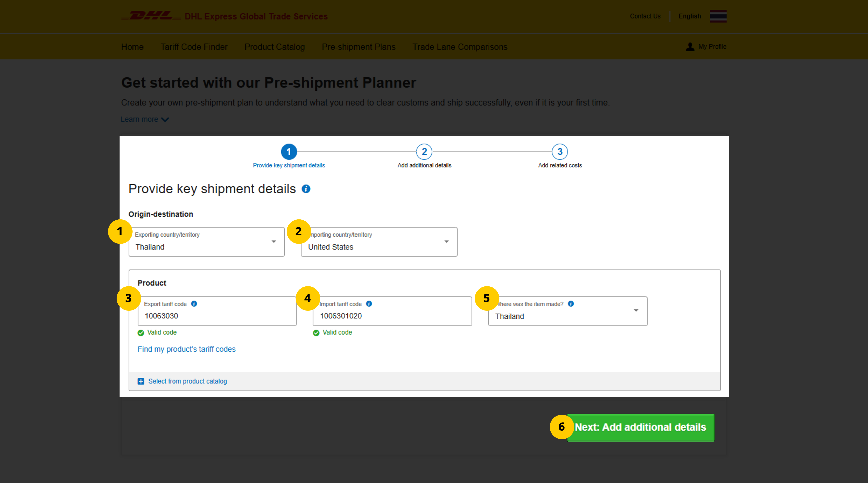868x483 pixels.
Task: Click the green Valid code checkmark under Import tariff
Action: pyautogui.click(x=316, y=333)
